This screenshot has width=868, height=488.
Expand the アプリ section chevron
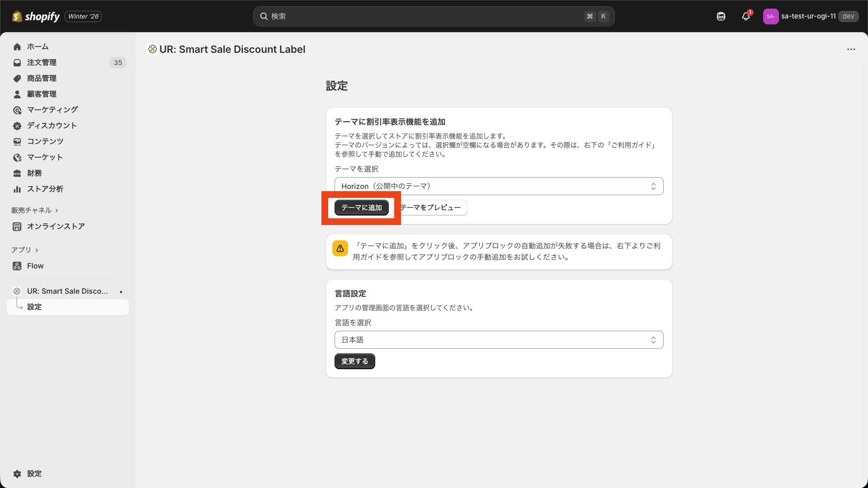tap(36, 250)
